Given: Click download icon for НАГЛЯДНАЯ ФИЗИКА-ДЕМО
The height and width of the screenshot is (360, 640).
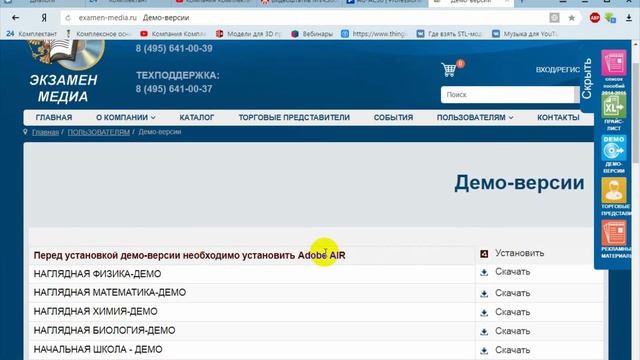Looking at the screenshot, I should (484, 272).
